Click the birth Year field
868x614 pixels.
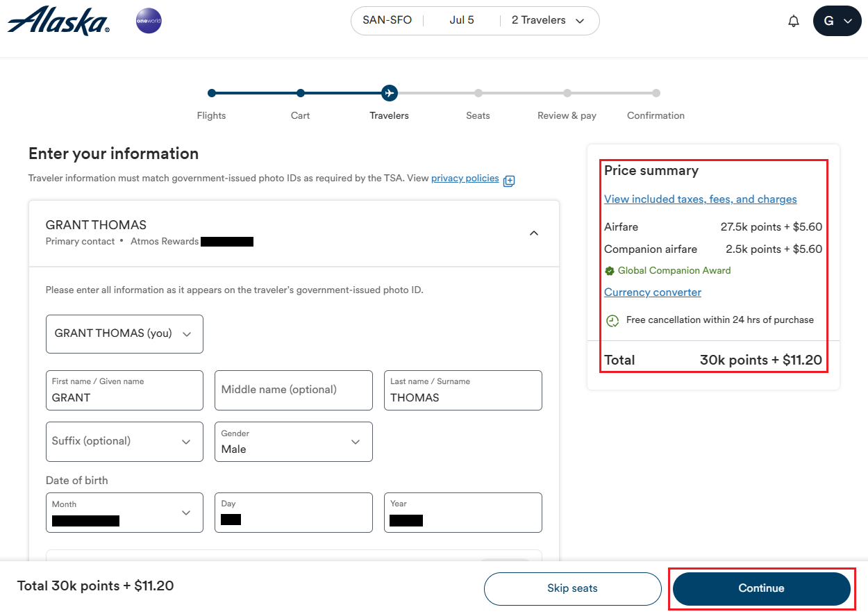pyautogui.click(x=463, y=513)
